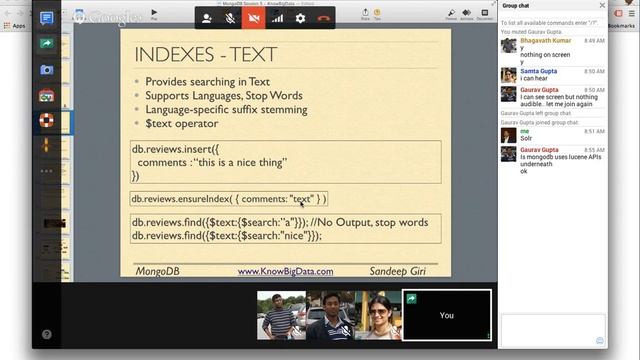Show more apps via three dots
The height and width of the screenshot is (360, 640).
(x=47, y=171)
